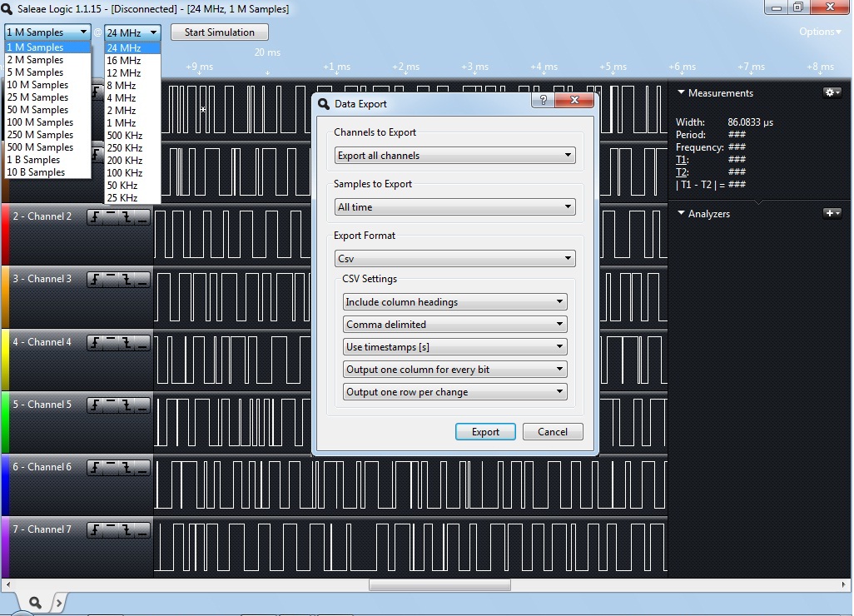Set rising edge trigger on Channel 7
The width and height of the screenshot is (854, 616).
click(x=96, y=530)
